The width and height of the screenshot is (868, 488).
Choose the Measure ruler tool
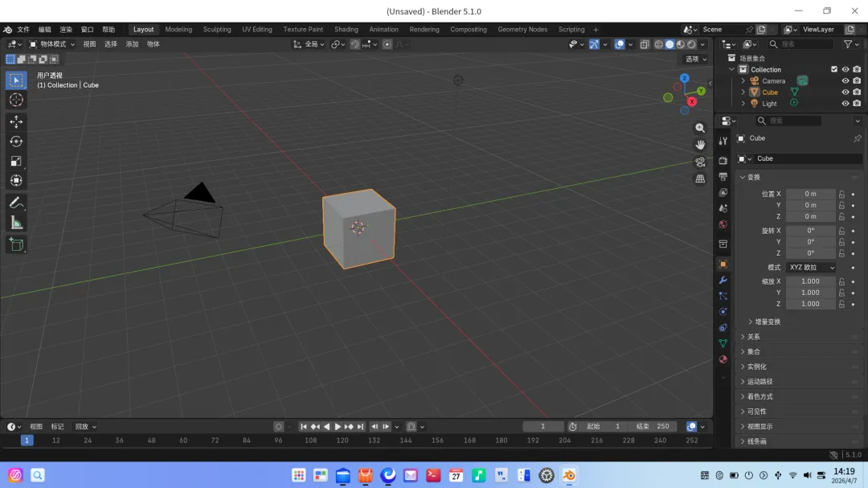click(16, 223)
